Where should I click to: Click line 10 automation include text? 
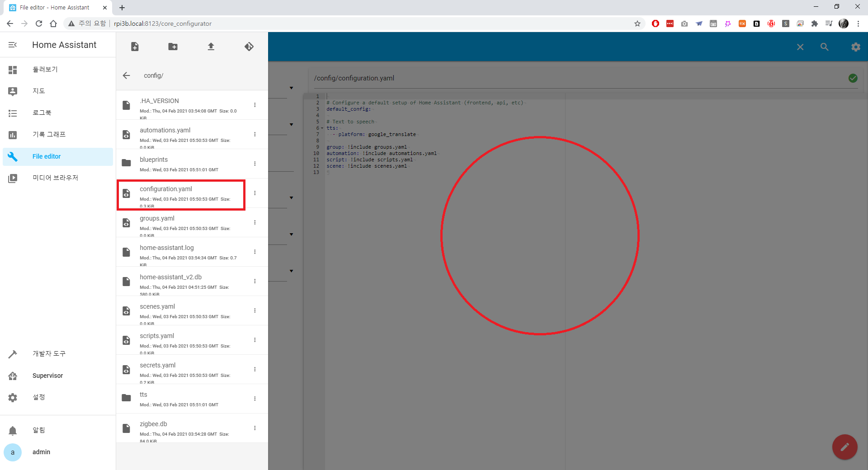click(x=382, y=153)
